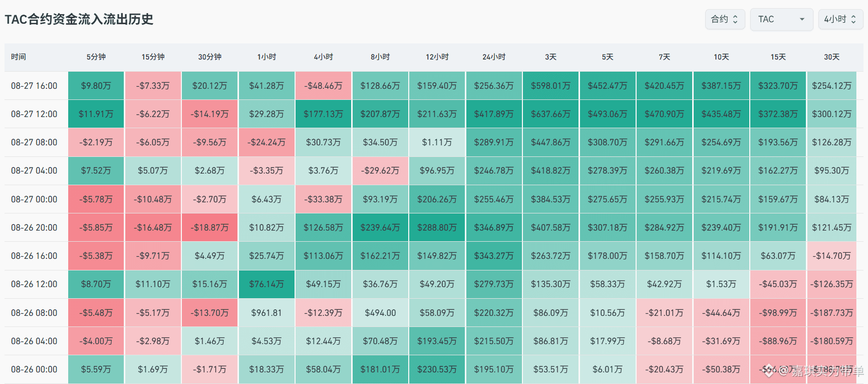Viewport: 868px width, 384px height.
Task: Click the $254.12万 cell
Action: pos(832,86)
